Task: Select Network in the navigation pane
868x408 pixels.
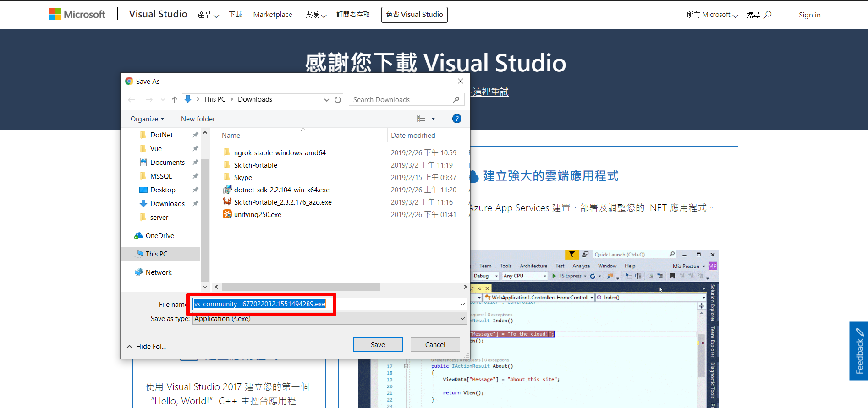Action: coord(159,272)
